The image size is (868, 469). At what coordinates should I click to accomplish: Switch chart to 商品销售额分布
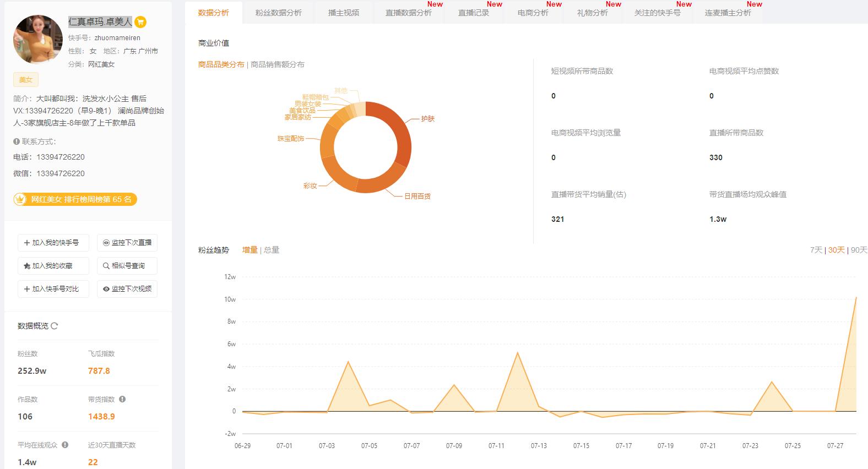[x=278, y=64]
